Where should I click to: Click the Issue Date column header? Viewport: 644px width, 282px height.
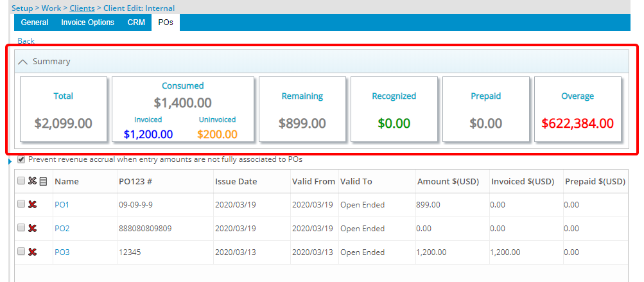(x=236, y=182)
